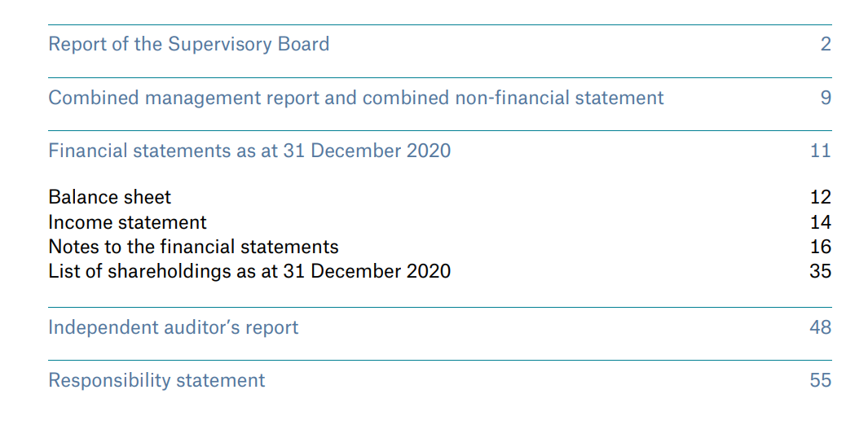Click page number 12 beside Balance sheet
The image size is (868, 438).
[821, 197]
